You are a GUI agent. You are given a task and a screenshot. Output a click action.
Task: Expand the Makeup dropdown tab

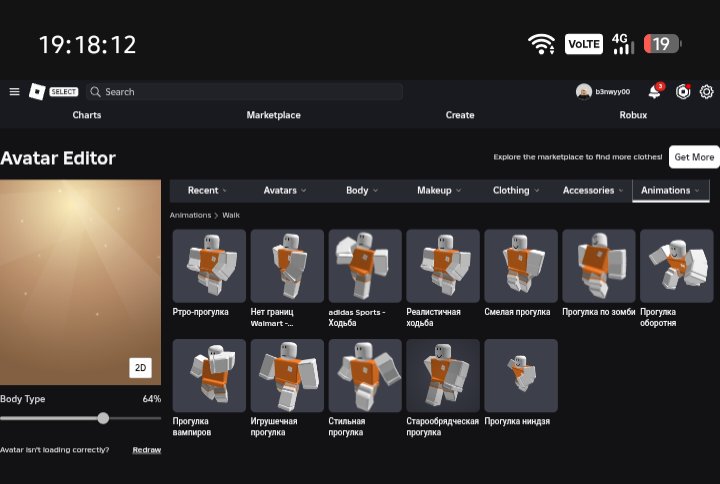[x=439, y=191]
